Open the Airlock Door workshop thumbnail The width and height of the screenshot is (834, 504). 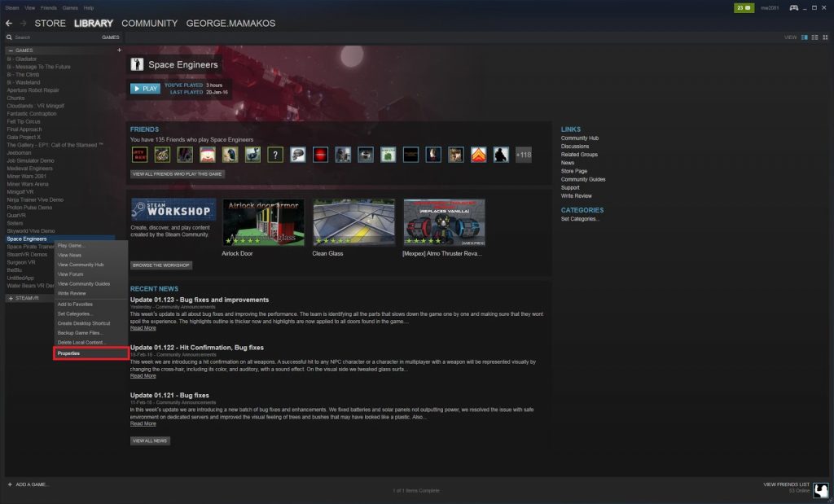263,223
